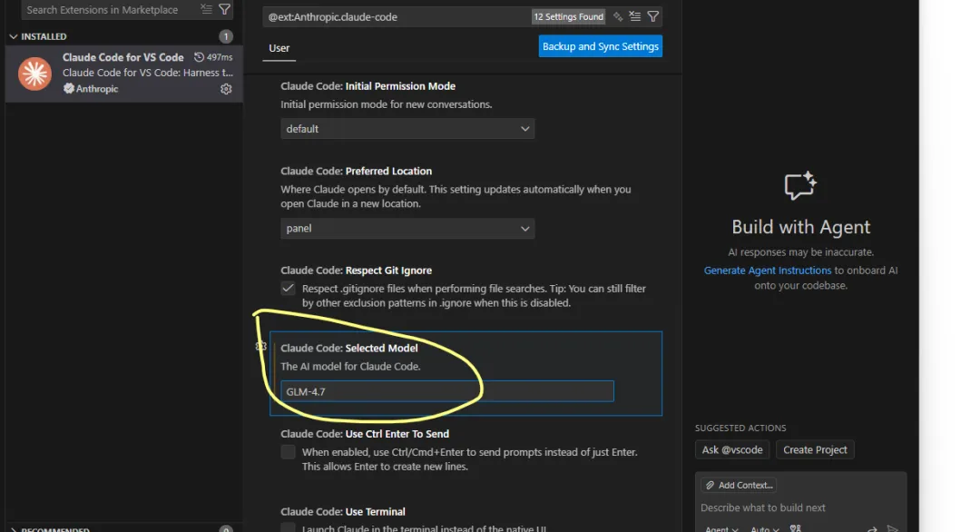Enable Use Ctrl Enter To Send checkbox

tap(288, 452)
